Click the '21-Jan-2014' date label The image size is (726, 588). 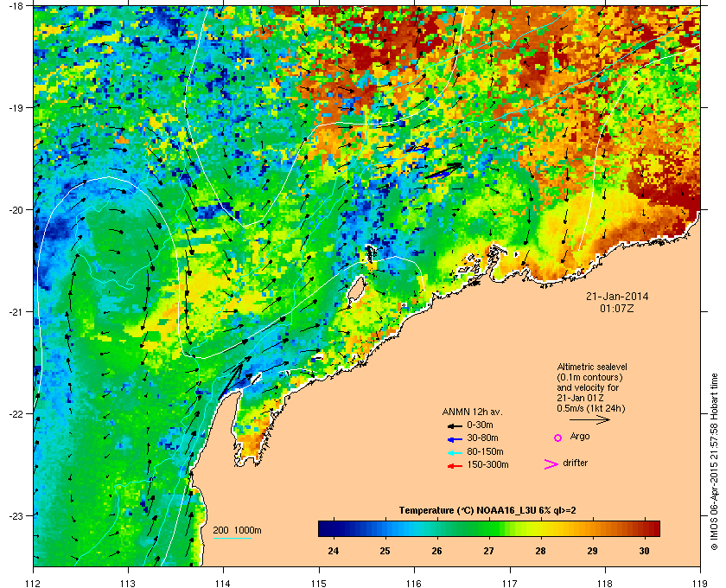click(x=617, y=297)
